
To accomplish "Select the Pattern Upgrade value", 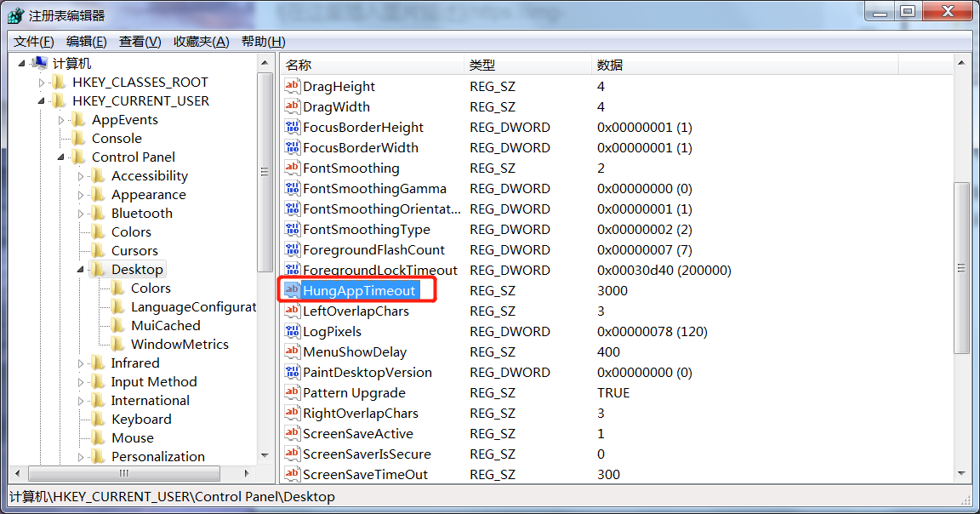I will pyautogui.click(x=354, y=392).
